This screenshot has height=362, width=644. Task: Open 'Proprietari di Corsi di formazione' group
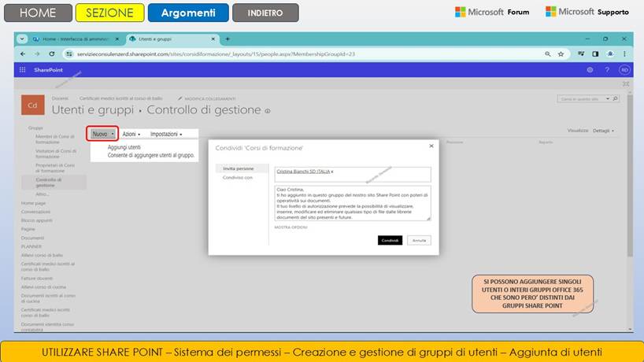click(54, 168)
